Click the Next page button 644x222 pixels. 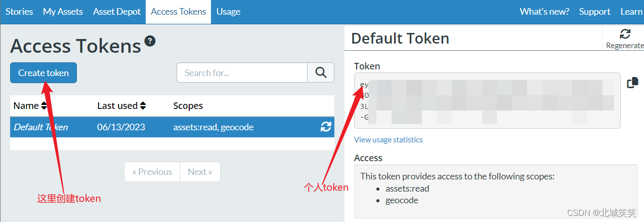click(x=200, y=172)
